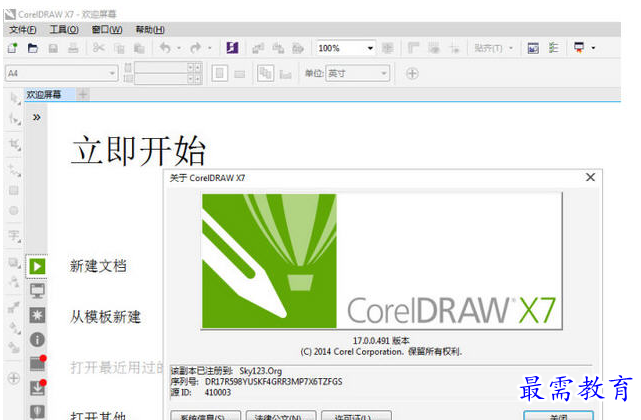
Task: Open the 工具(O) menu
Action: (64, 30)
